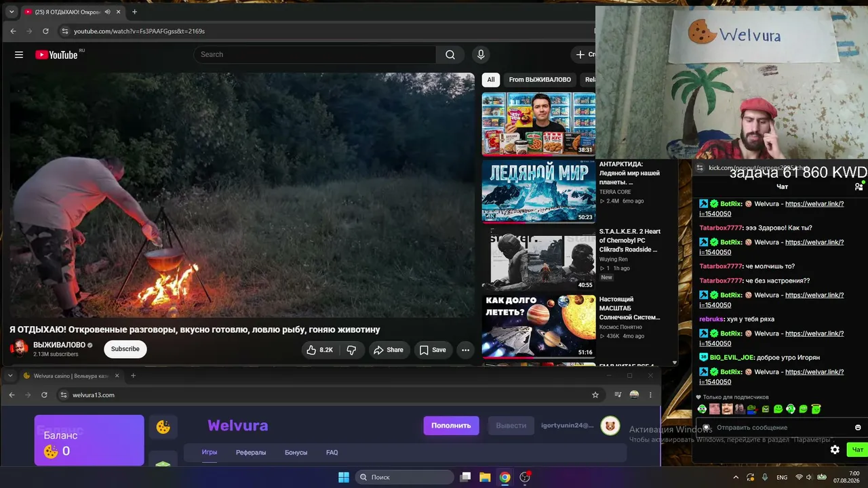The width and height of the screenshot is (868, 488).
Task: Switch to the Игры tab
Action: pyautogui.click(x=210, y=452)
